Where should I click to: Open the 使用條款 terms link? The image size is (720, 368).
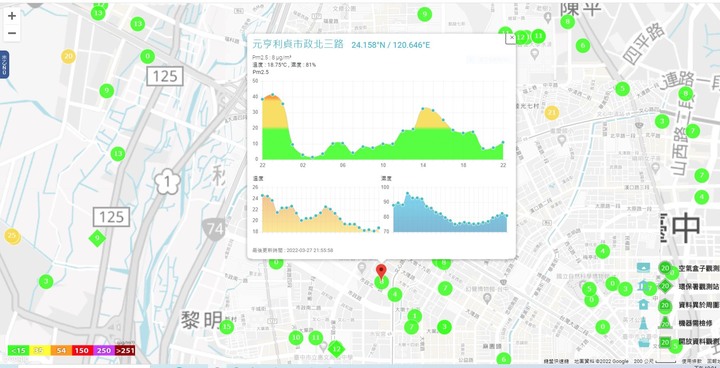[691, 362]
